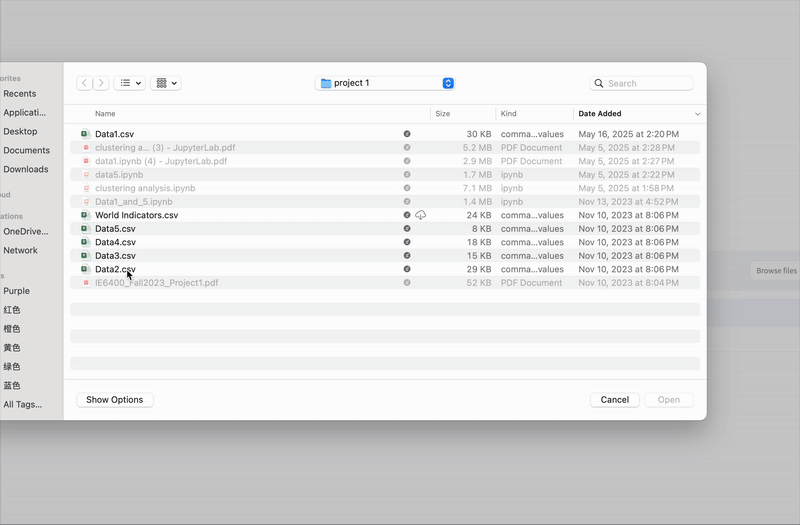Filter by the 綠色 tag

point(12,366)
